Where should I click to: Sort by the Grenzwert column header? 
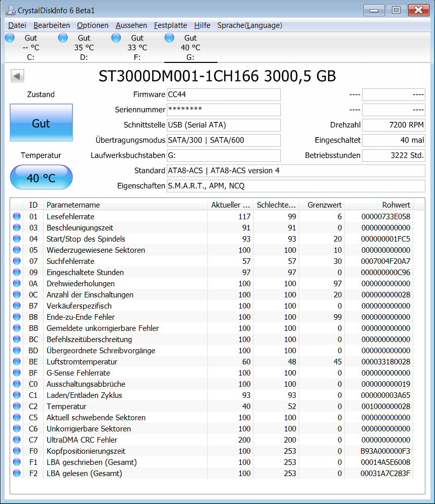click(321, 205)
